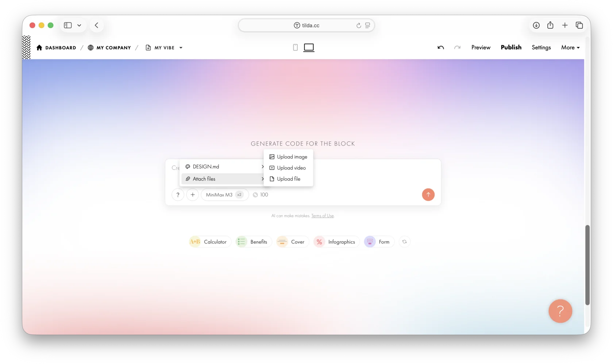Select the Attach files menu item

point(223,179)
